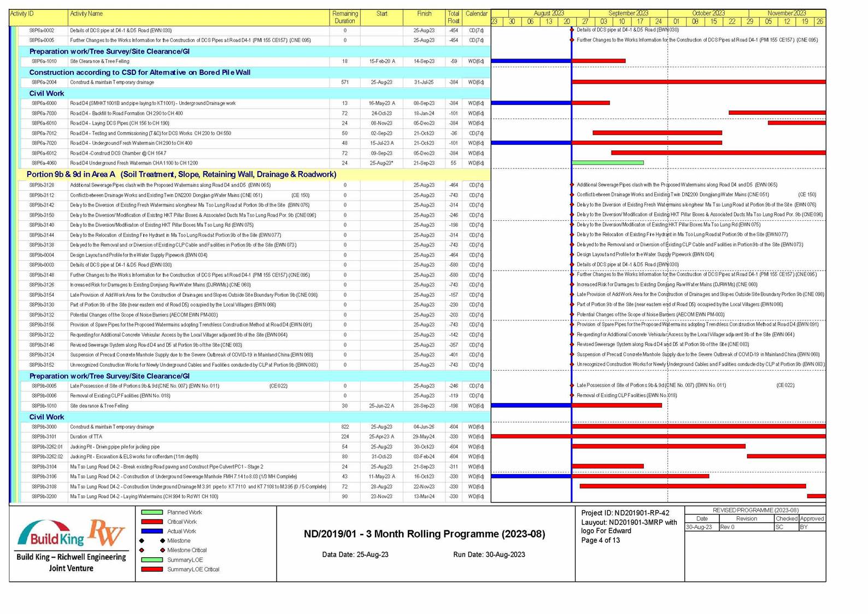Click Finish date 31-Jul-25 for temporary drainage
Viewport: 868px width, 614px height.
coord(424,83)
